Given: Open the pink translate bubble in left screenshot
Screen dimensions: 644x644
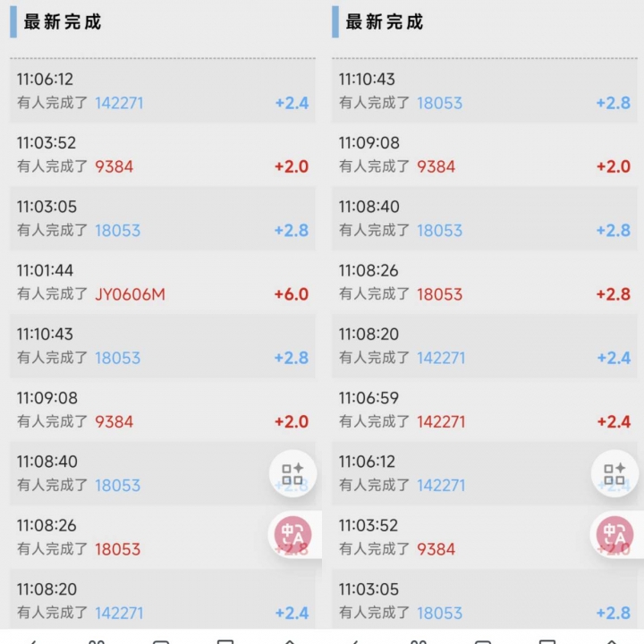Looking at the screenshot, I should point(292,534).
